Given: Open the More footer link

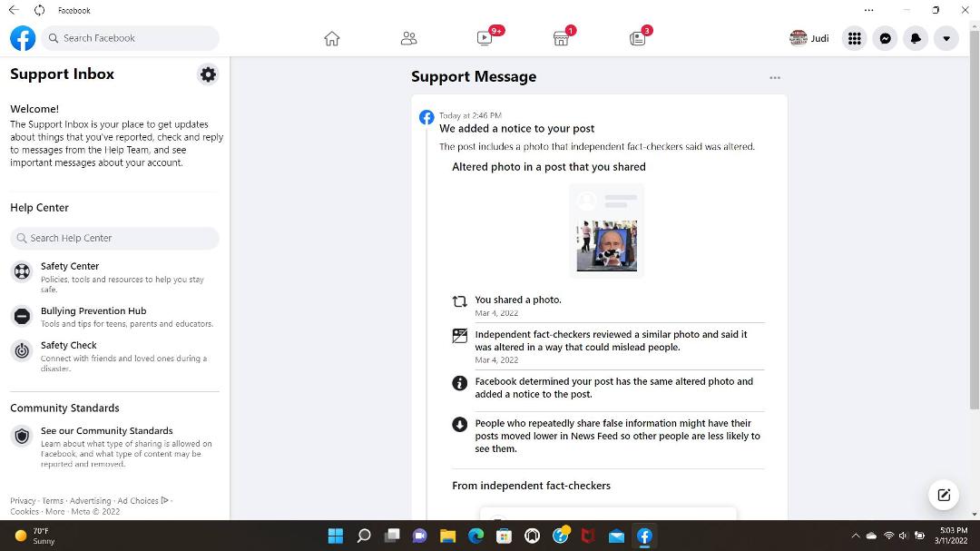Looking at the screenshot, I should pos(55,512).
